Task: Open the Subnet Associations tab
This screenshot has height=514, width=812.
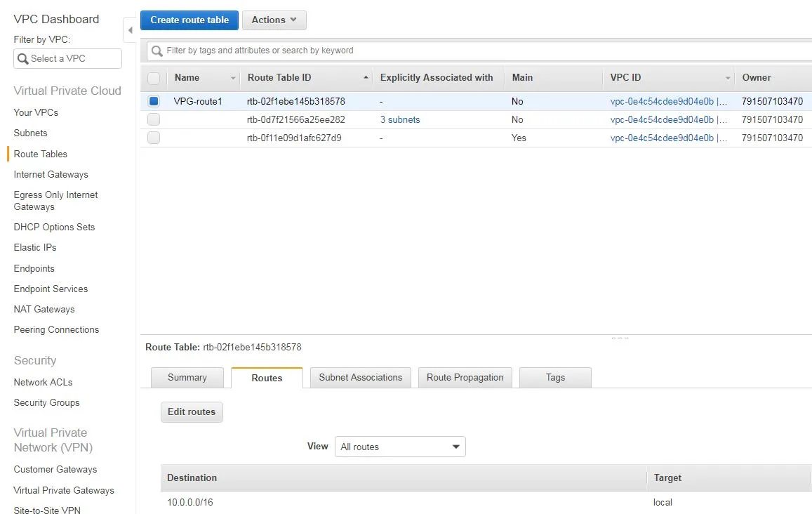Action: coord(361,378)
